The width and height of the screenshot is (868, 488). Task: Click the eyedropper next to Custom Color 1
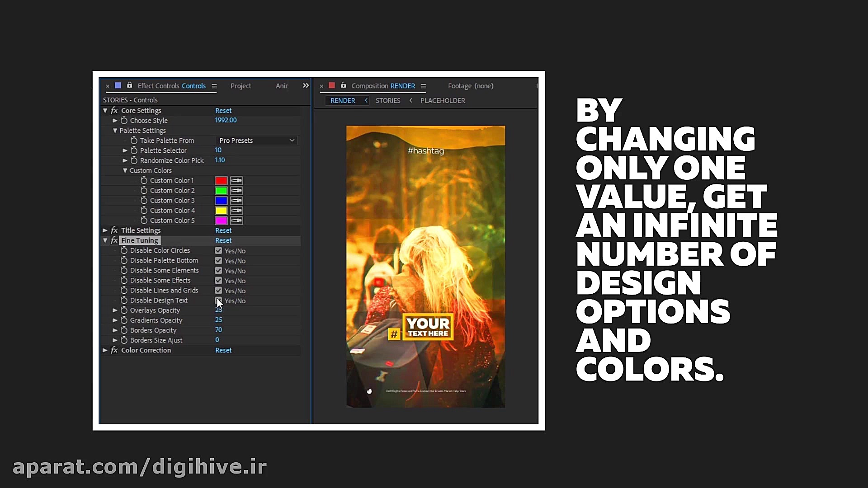click(236, 181)
